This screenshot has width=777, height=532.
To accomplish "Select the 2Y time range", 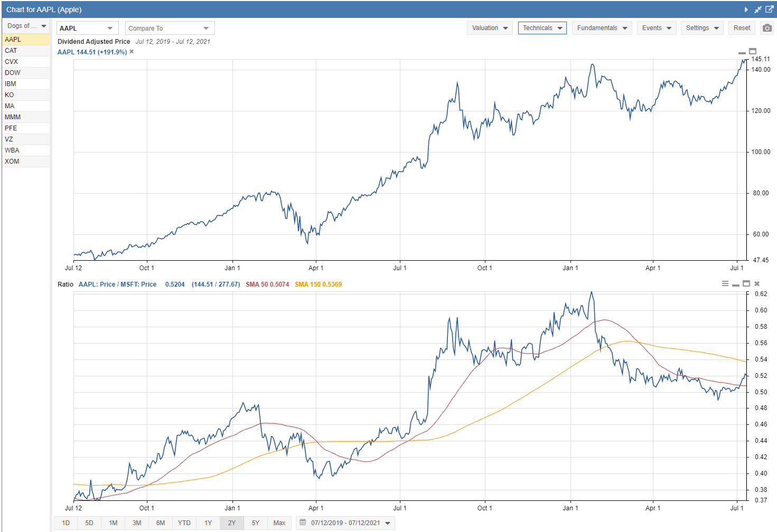I will [232, 523].
